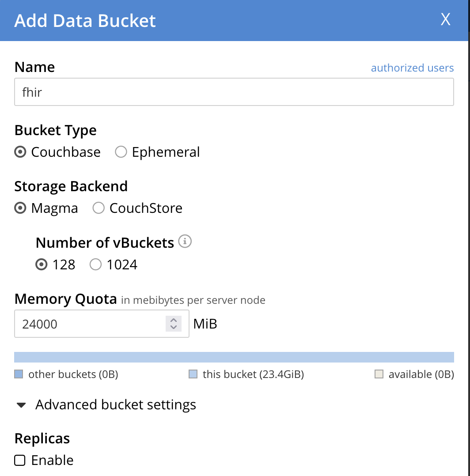Click the memory usage bar
Image resolution: width=470 pixels, height=476 pixels.
tap(234, 357)
